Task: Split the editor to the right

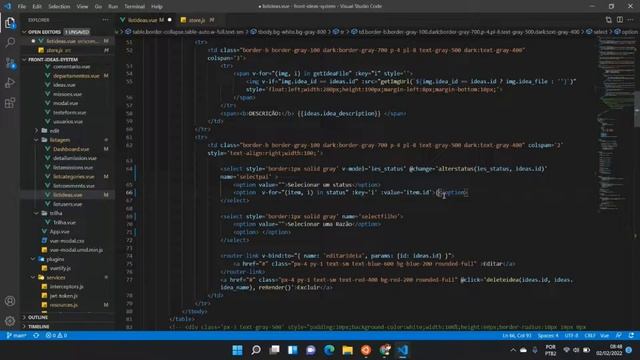Action: tap(620, 20)
